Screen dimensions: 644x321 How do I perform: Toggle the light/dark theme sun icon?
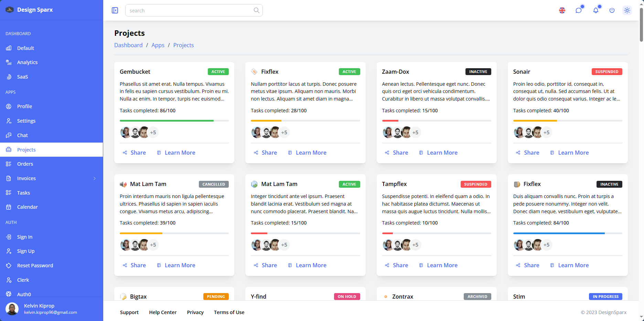pyautogui.click(x=627, y=10)
